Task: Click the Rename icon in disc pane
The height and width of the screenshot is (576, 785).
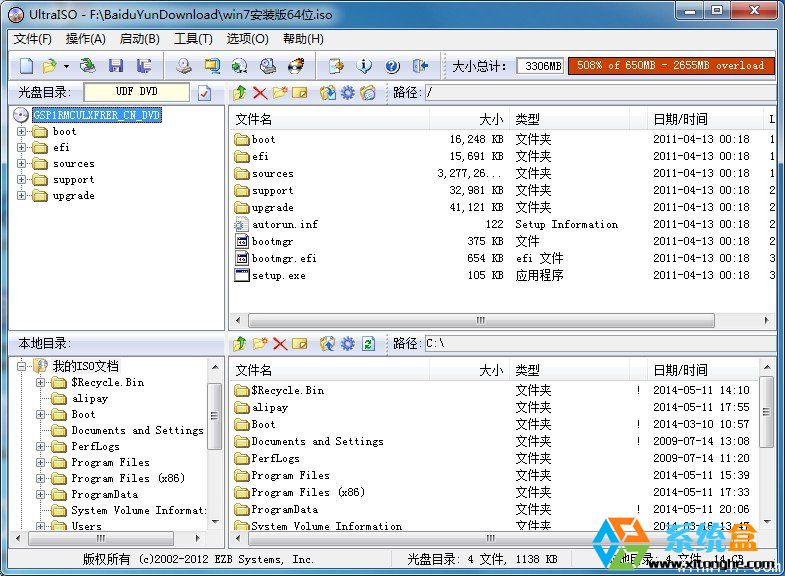Action: pyautogui.click(x=299, y=93)
